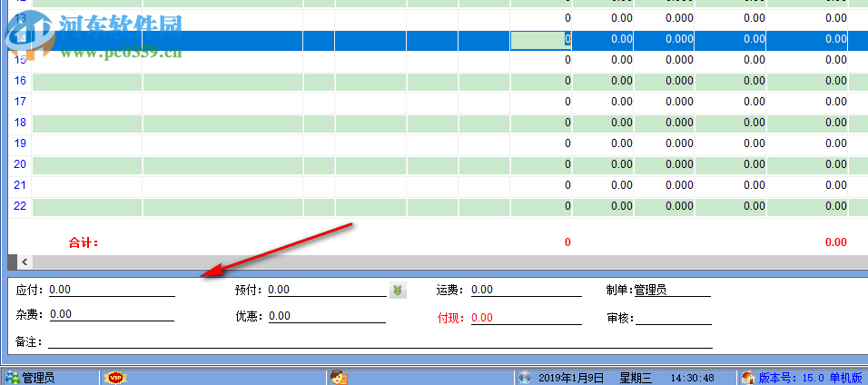
Task: Select row header 16
Action: click(20, 81)
